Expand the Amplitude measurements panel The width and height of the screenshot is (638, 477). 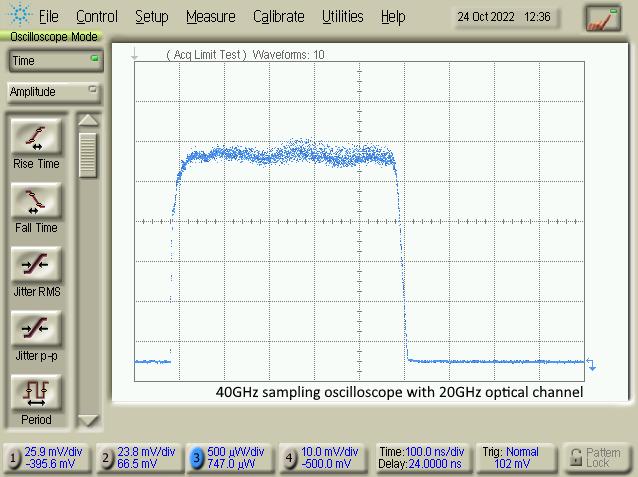(54, 92)
